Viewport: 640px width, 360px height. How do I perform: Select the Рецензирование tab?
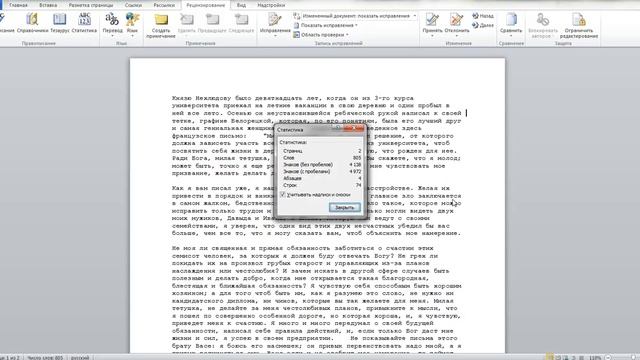pos(205,5)
